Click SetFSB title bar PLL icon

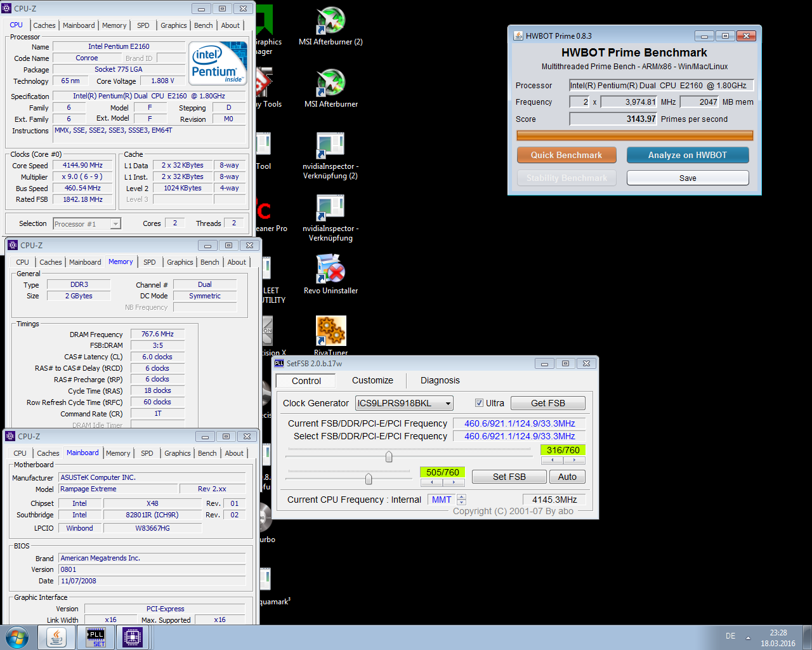point(279,363)
